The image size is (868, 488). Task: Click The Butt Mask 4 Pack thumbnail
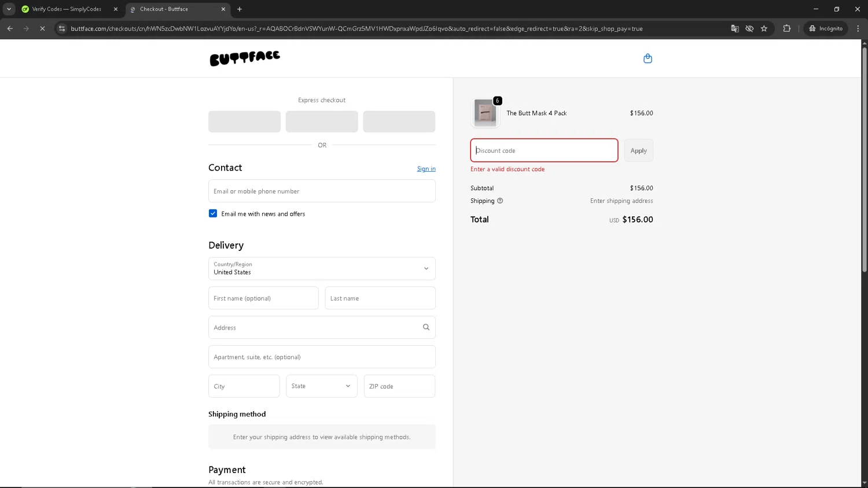[x=486, y=113]
